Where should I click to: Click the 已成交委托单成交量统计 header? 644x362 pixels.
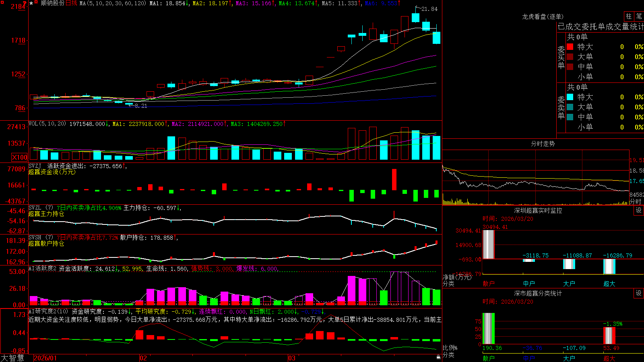pyautogui.click(x=601, y=27)
